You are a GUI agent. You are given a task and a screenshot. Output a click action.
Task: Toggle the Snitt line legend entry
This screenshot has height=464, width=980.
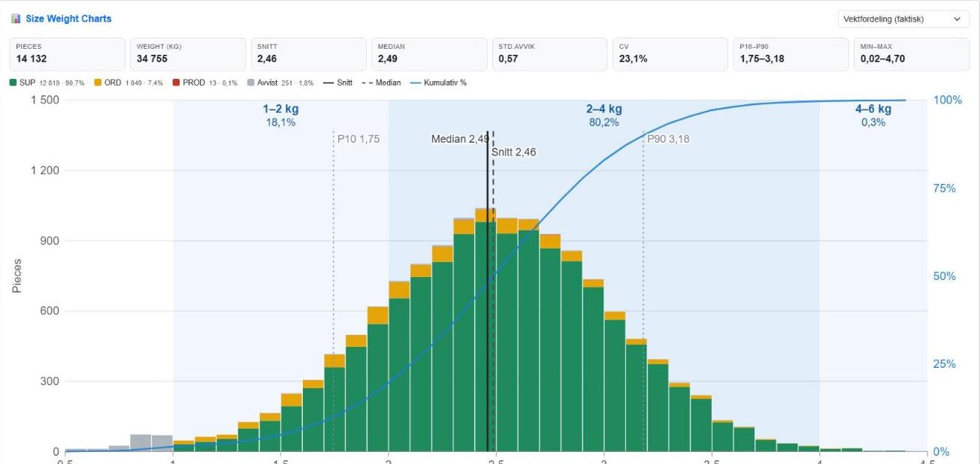tap(338, 83)
